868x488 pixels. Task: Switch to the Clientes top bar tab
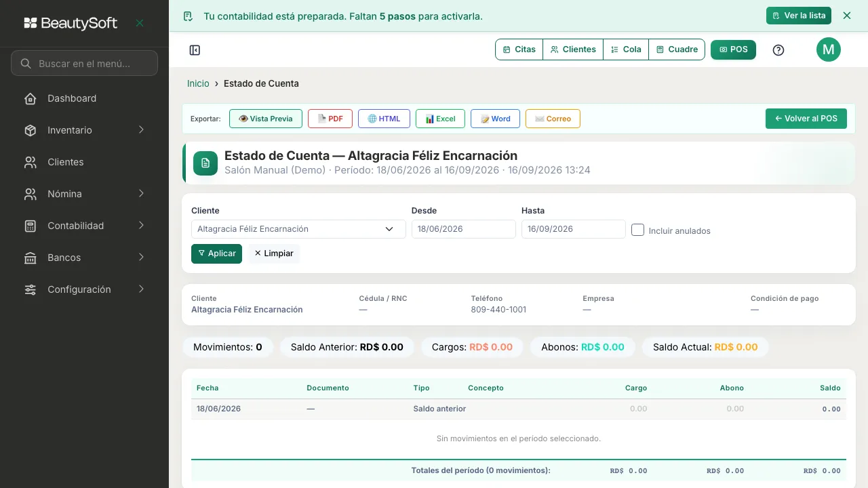pyautogui.click(x=573, y=49)
